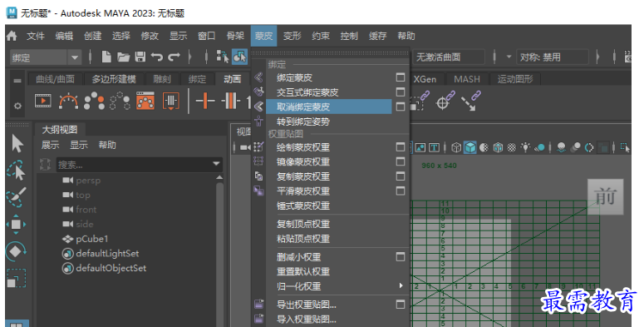Viewport: 644px width, 327px height.
Task: Go to the Maya home screen icon
Action: [x=12, y=36]
